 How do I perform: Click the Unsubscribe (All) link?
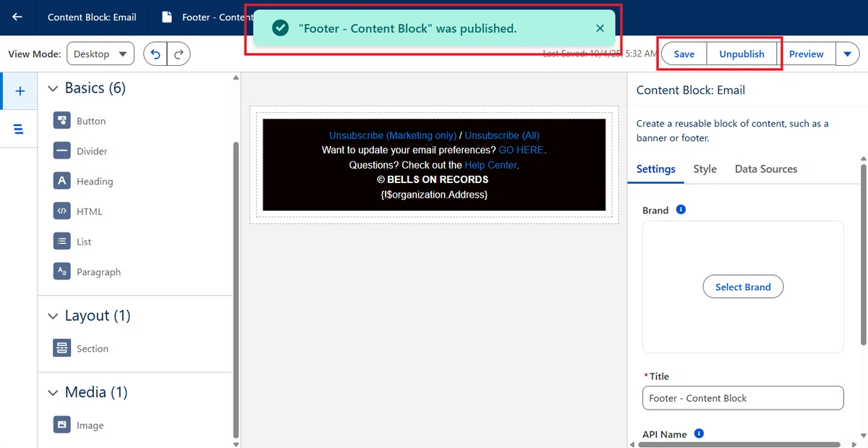[x=502, y=135]
